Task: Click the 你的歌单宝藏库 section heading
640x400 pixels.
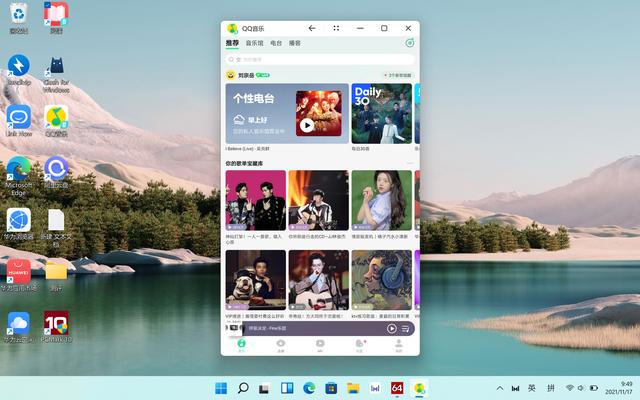Action: click(244, 163)
